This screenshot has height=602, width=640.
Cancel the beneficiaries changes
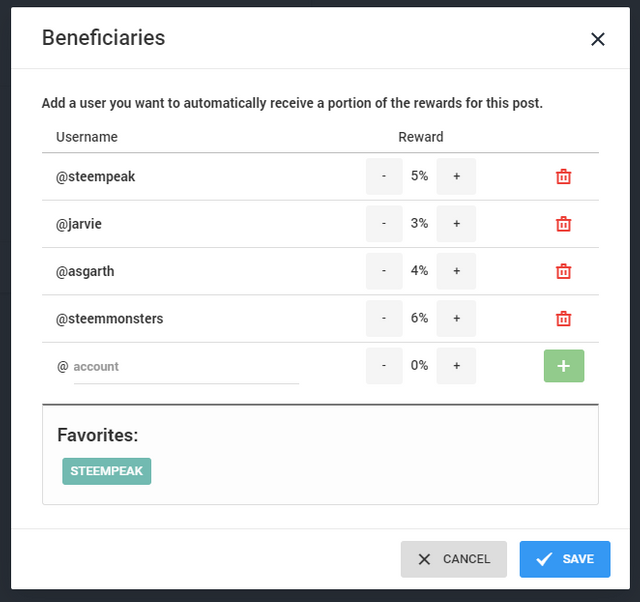click(x=453, y=559)
